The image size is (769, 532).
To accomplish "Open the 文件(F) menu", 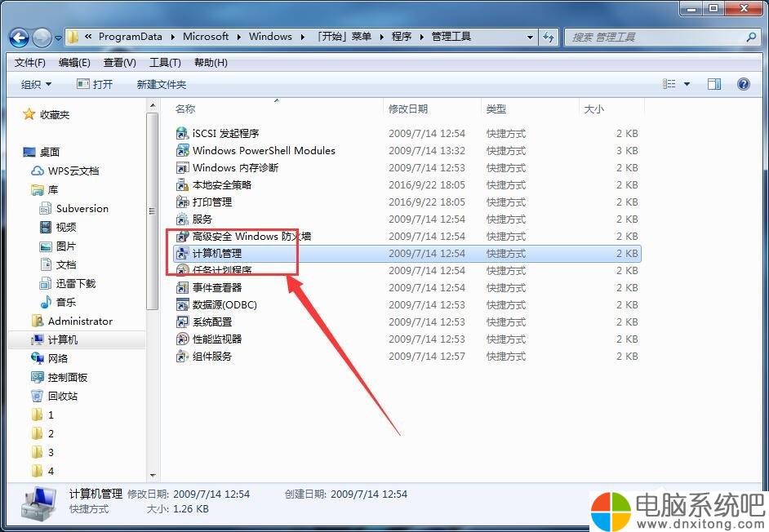I will click(x=30, y=63).
